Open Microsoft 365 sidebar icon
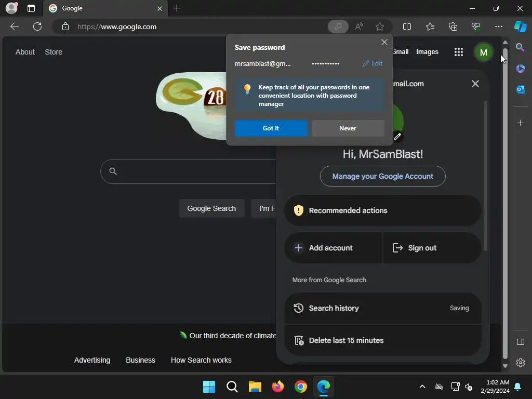The height and width of the screenshot is (399, 532). click(x=520, y=69)
